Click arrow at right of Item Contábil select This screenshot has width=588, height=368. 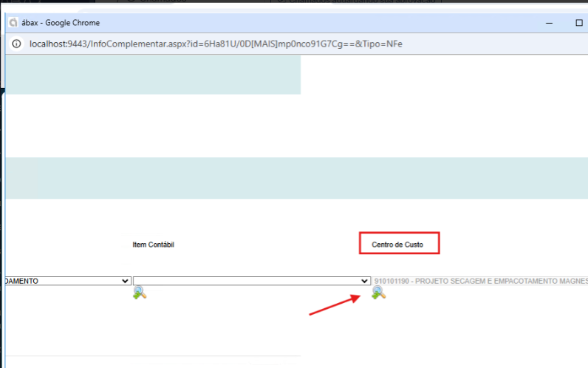364,281
